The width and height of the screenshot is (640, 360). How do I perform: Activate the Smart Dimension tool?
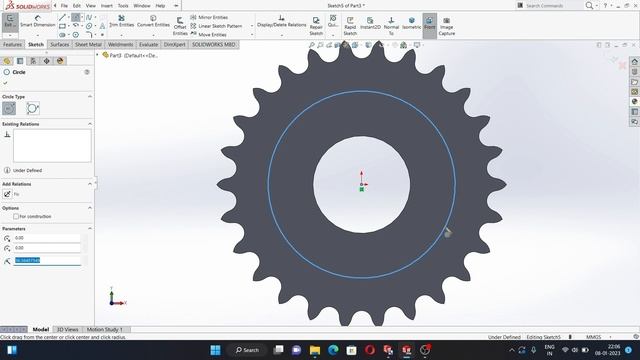tap(38, 21)
